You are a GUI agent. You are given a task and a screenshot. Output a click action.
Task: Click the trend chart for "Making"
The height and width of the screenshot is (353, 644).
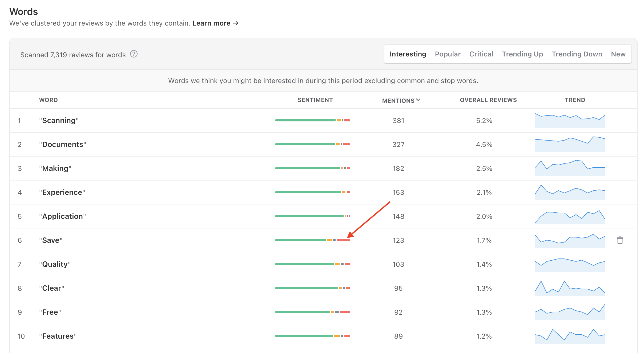click(570, 168)
